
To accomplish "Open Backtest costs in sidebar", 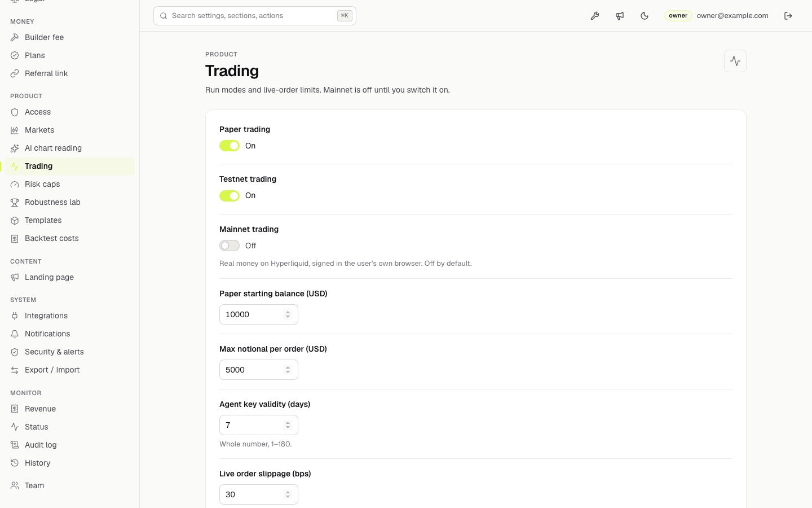I will (69, 238).
